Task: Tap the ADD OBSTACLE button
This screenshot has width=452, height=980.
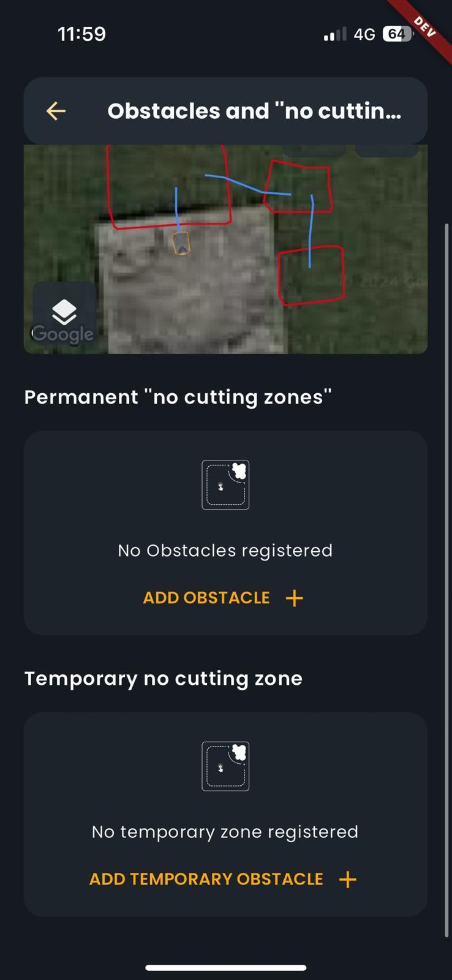Action: [x=224, y=598]
